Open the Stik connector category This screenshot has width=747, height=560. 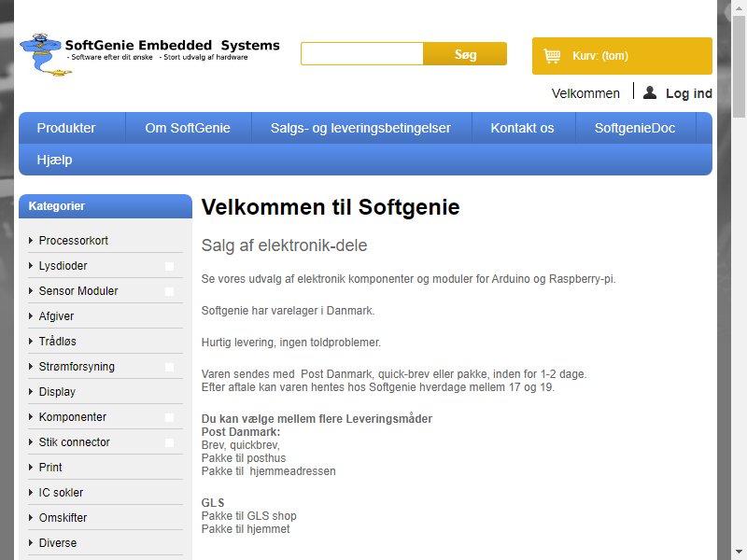(75, 442)
